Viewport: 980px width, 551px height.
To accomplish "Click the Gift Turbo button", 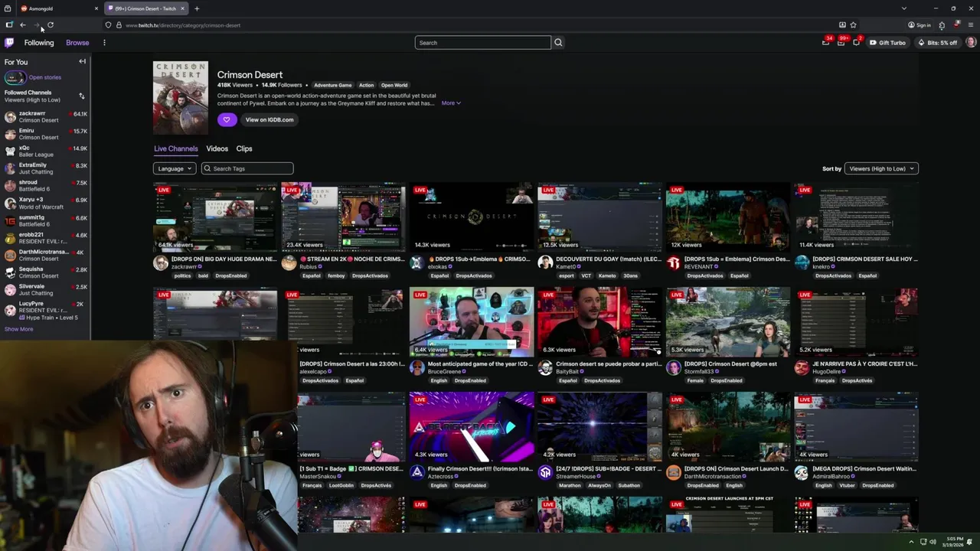I will [x=888, y=43].
